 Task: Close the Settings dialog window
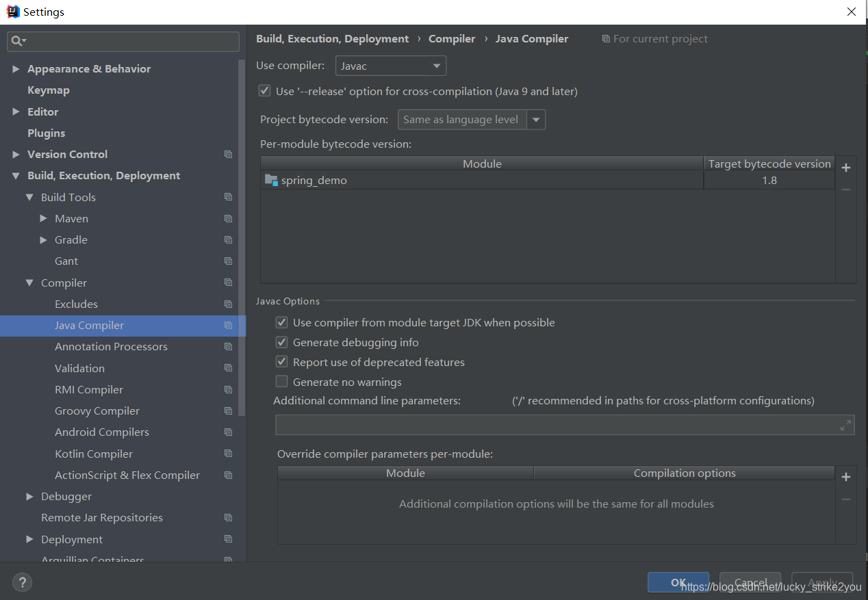point(852,12)
